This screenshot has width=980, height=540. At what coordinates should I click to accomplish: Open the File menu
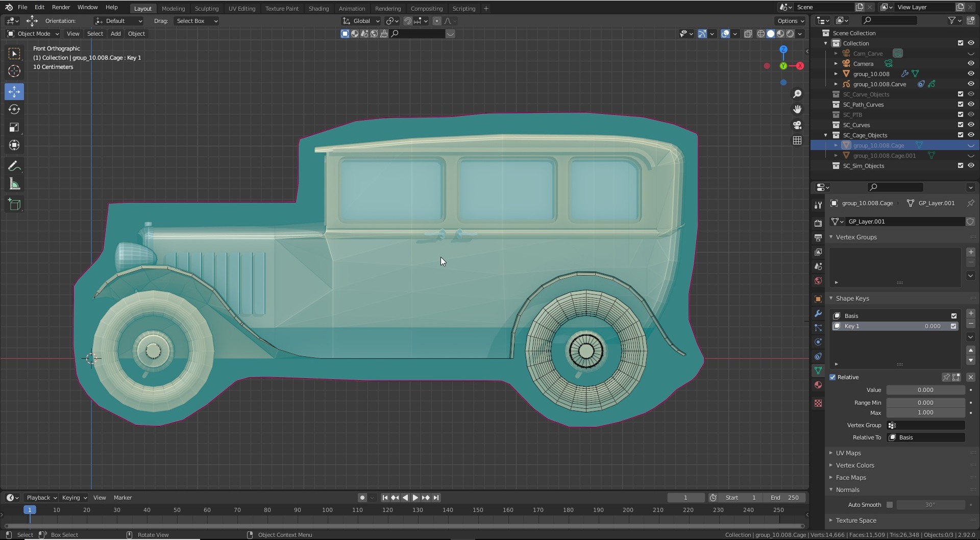click(22, 7)
